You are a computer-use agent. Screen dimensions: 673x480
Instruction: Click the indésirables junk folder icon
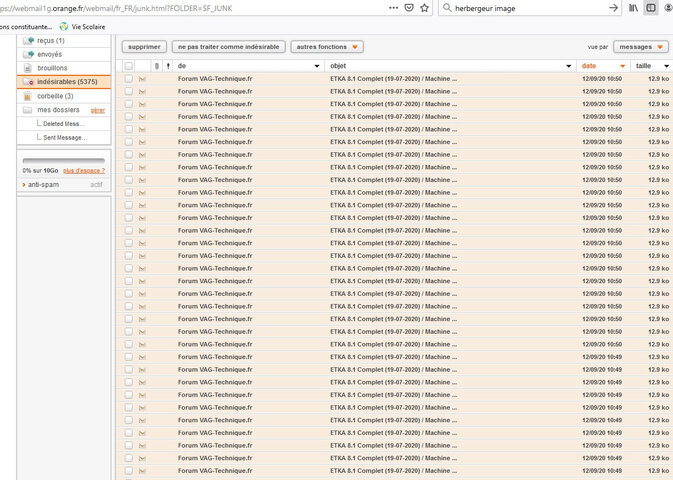(x=28, y=82)
